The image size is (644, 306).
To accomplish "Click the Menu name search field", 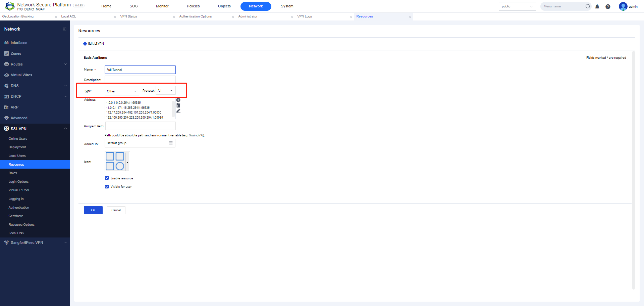I will pos(563,6).
